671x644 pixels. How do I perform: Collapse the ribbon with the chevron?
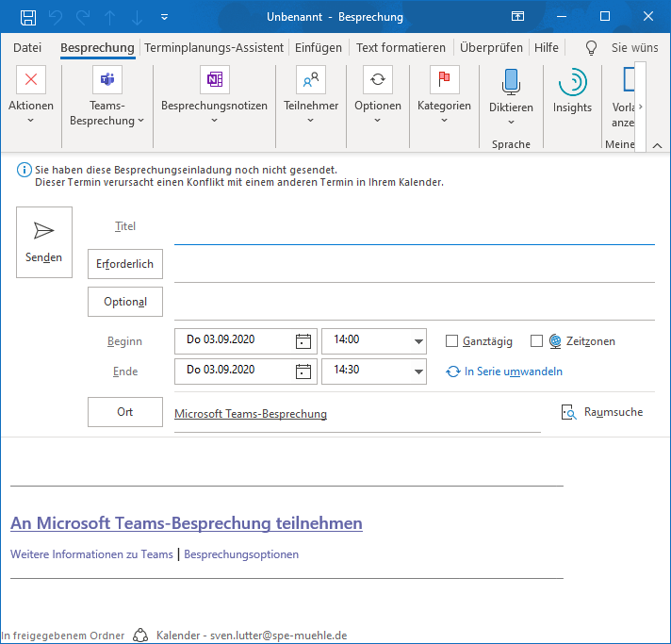pos(657,145)
